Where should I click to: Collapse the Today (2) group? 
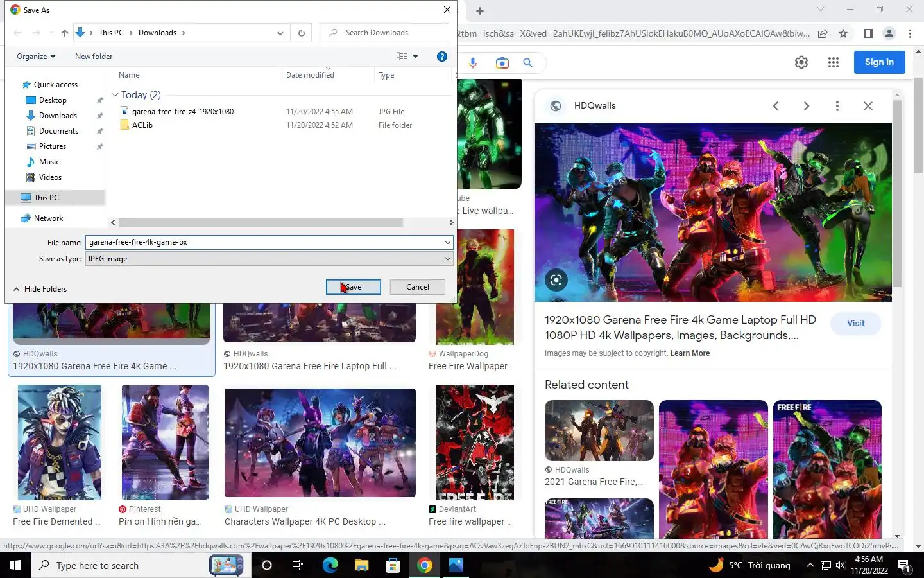click(x=115, y=95)
